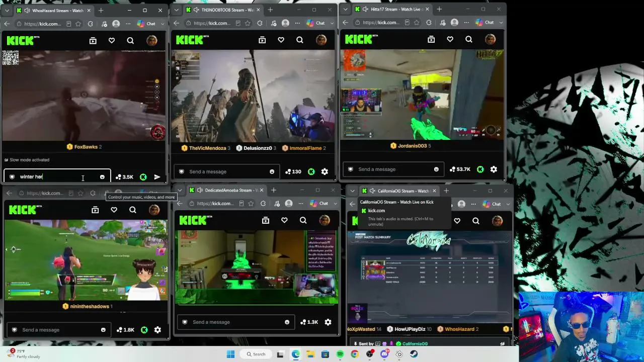Open chat settings gear in TH3NOOBTOOB window
644x362 pixels.
(325, 171)
